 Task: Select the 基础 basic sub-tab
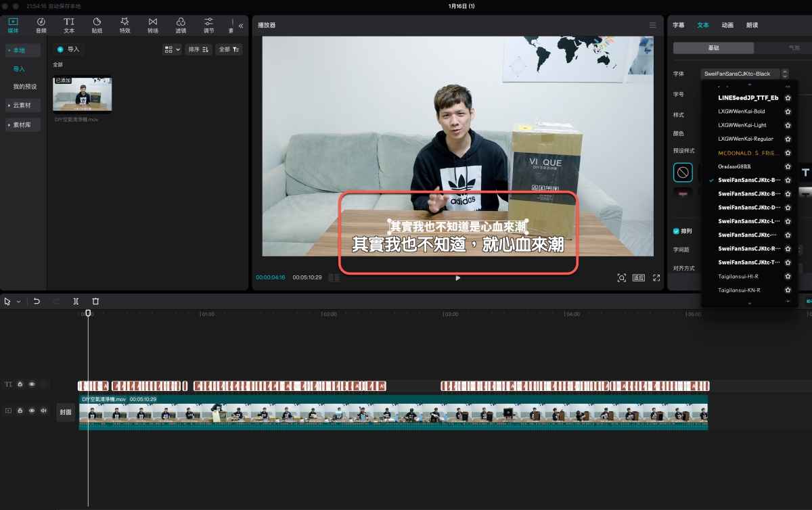click(x=713, y=48)
